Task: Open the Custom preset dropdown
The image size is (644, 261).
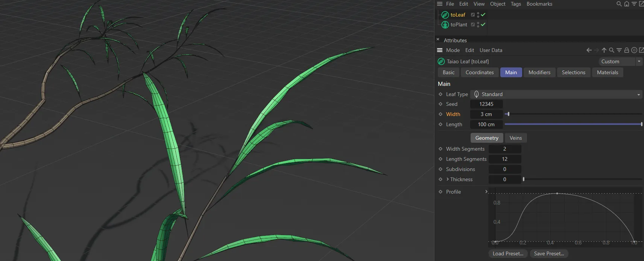Action: click(x=617, y=61)
